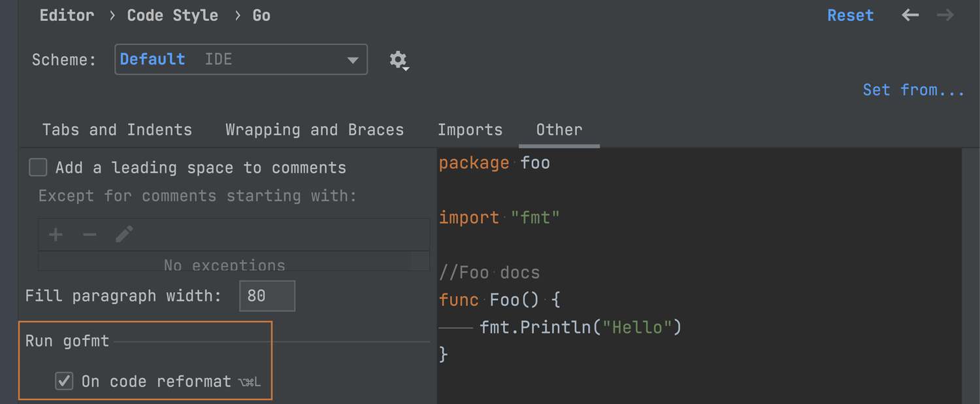The image size is (980, 404).
Task: Click the plus icon to add exception
Action: (56, 235)
